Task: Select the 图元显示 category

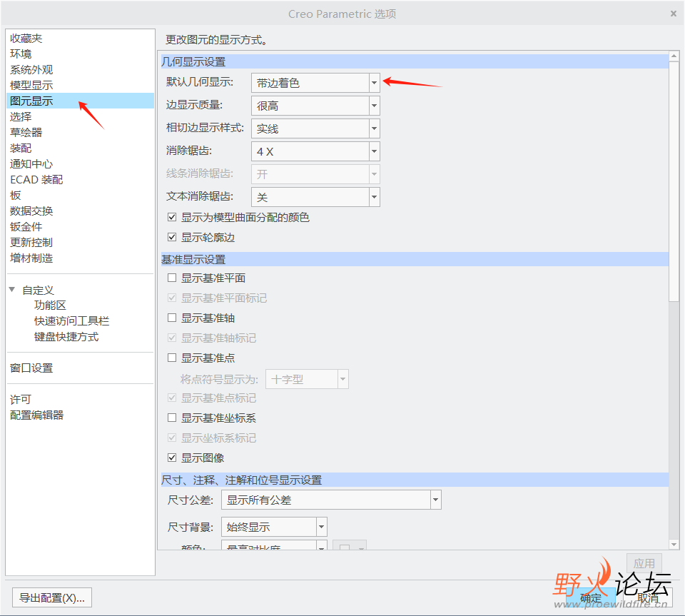Action: 81,101
